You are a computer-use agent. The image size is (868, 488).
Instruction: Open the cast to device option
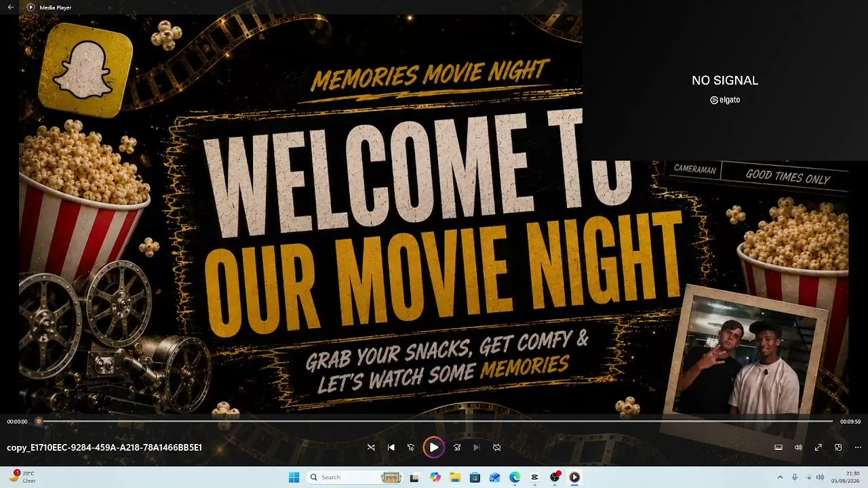tap(778, 447)
